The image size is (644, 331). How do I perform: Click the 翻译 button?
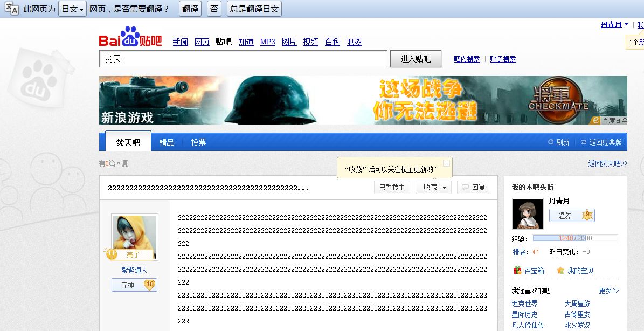(x=190, y=9)
